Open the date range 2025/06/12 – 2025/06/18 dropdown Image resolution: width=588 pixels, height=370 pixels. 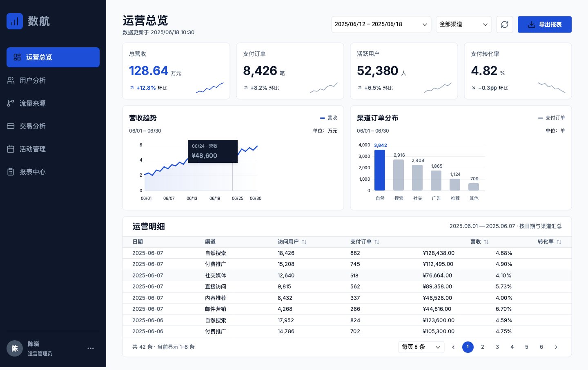pos(381,24)
